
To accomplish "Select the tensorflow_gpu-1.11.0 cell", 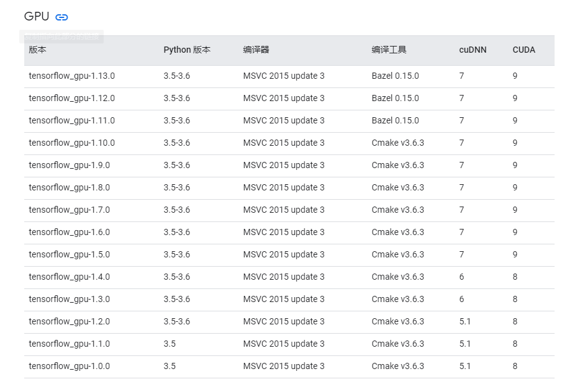I will point(71,121).
